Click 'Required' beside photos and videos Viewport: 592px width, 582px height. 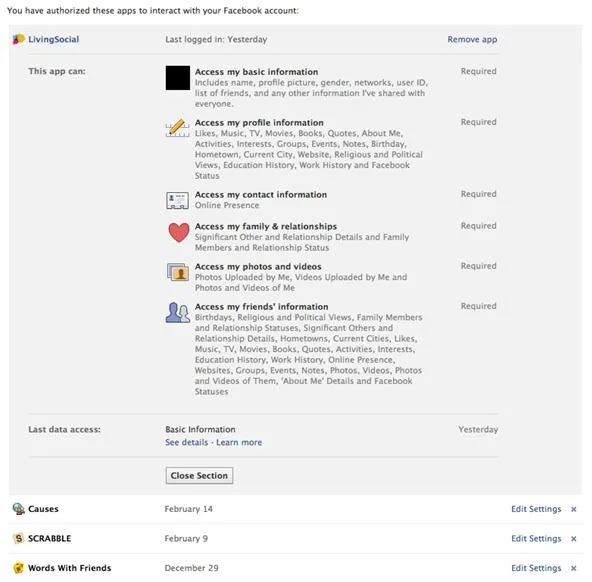tap(478, 266)
